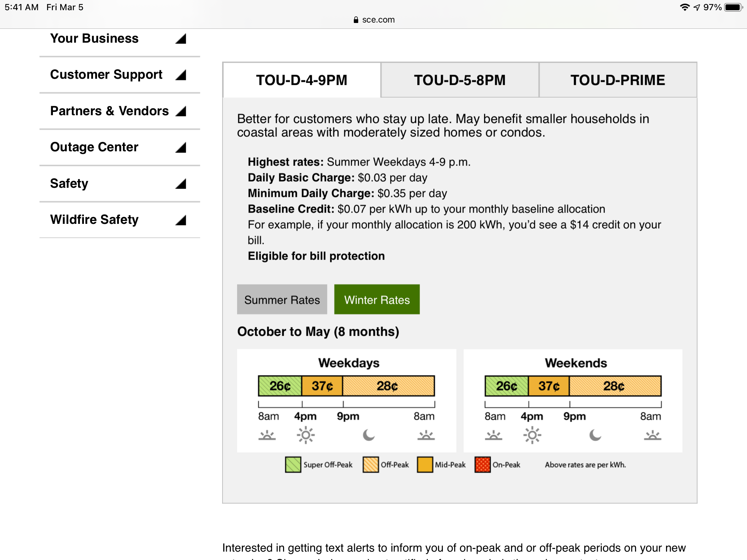The width and height of the screenshot is (747, 560).
Task: Click the Weekdays sunrise icon under first 8am
Action: [x=267, y=435]
